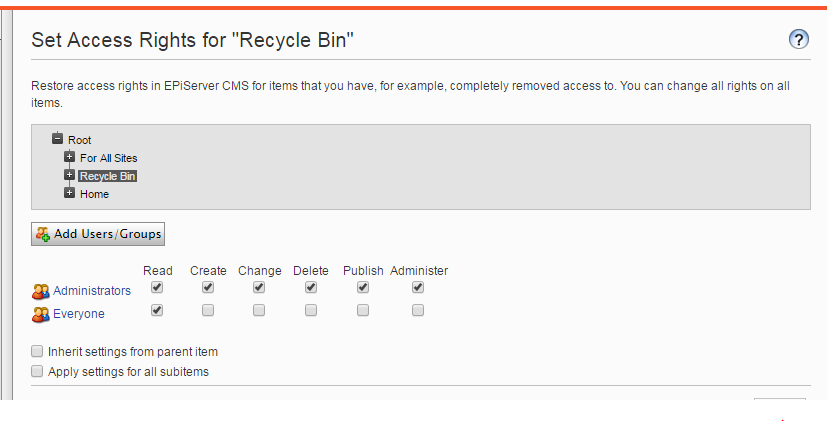Click the Add Users/Groups button
Viewport: 827px width, 421px height.
tap(98, 234)
